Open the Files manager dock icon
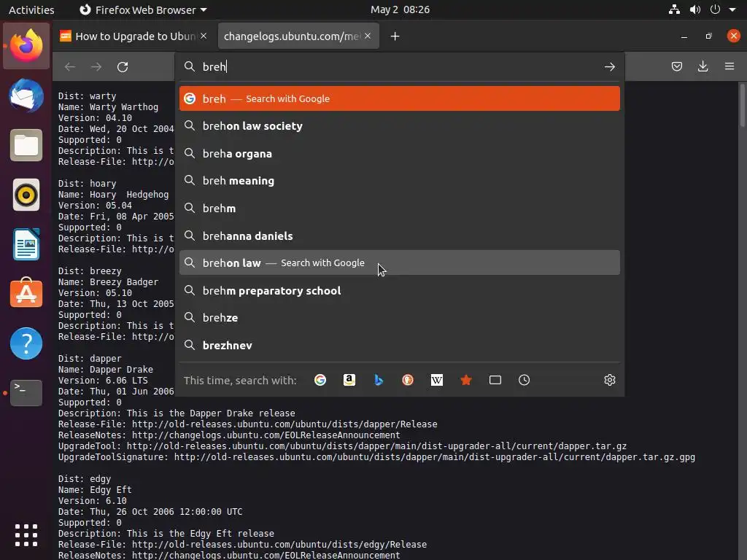 point(26,145)
